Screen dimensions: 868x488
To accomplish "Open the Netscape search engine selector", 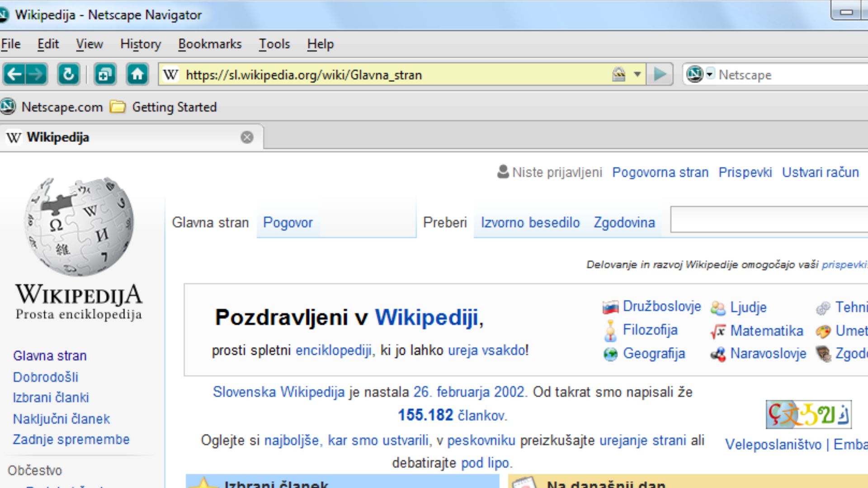I will (x=711, y=75).
